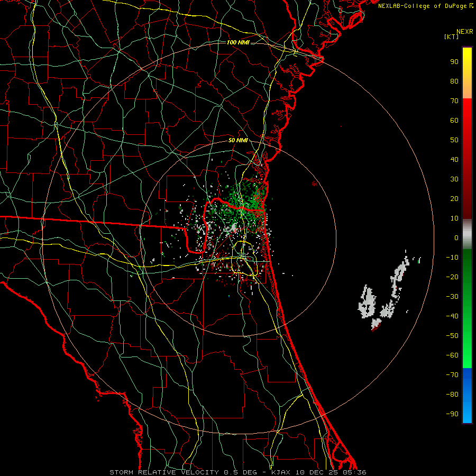Click the 50 value on the velocity scale
This screenshot has height=476, width=476.
point(454,140)
